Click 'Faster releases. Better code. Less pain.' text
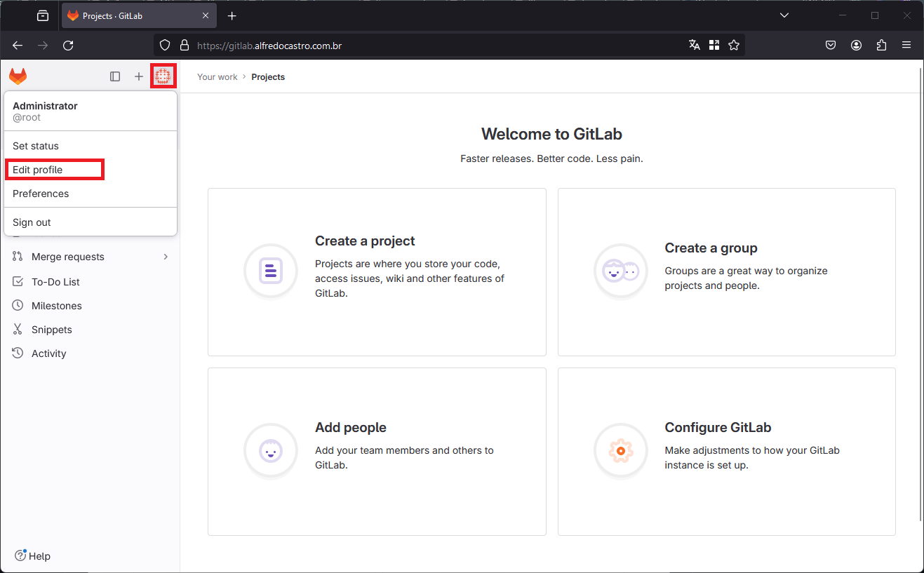The height and width of the screenshot is (573, 924). point(551,159)
